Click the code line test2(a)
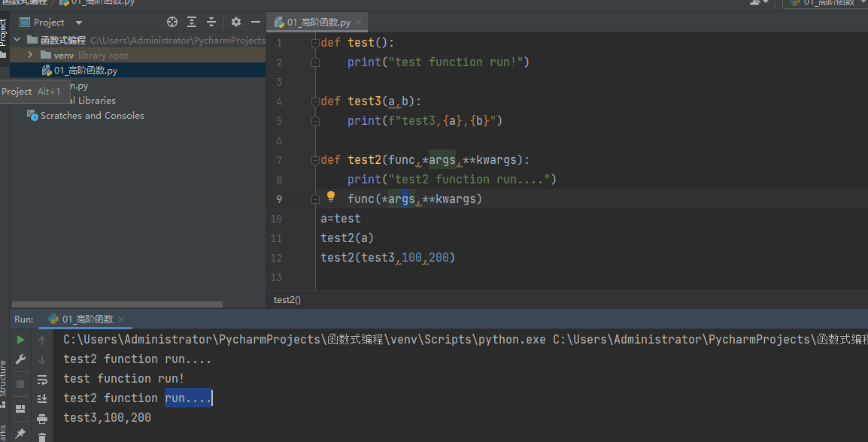The image size is (868, 442). [347, 238]
